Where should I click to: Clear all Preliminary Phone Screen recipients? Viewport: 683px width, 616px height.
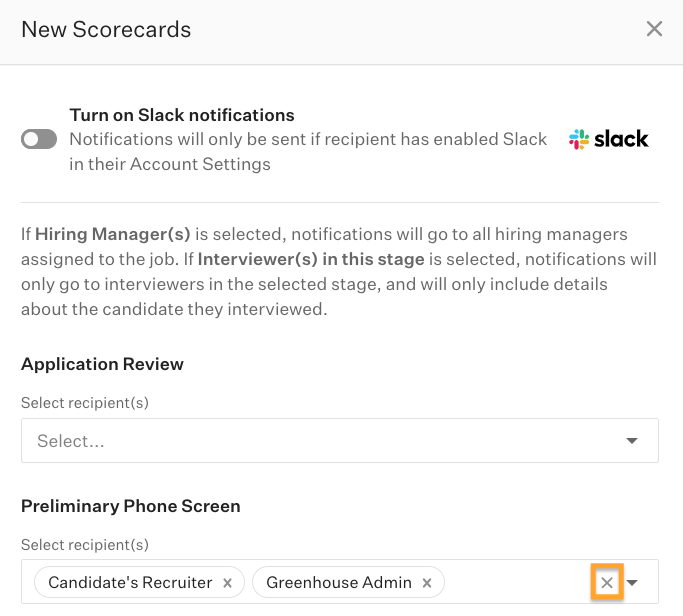click(607, 583)
